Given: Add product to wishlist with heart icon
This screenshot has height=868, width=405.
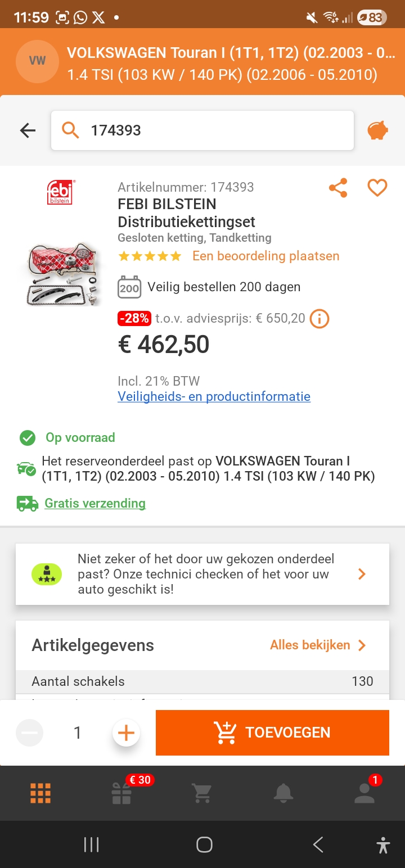Looking at the screenshot, I should click(377, 188).
